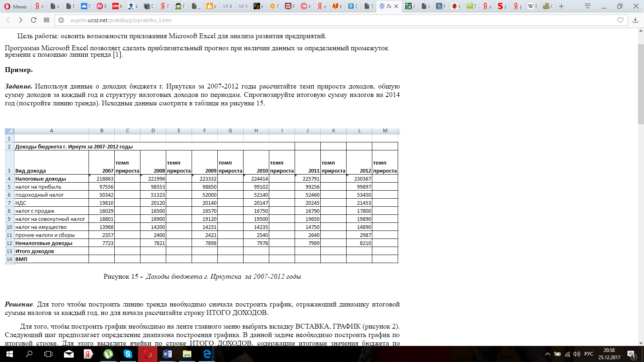Open Skype from the taskbar
Viewport: 644px width, 362px height.
click(128, 354)
